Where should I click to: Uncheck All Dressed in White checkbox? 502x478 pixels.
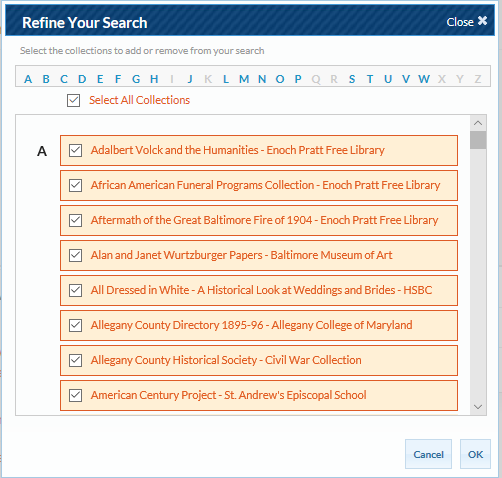76,290
